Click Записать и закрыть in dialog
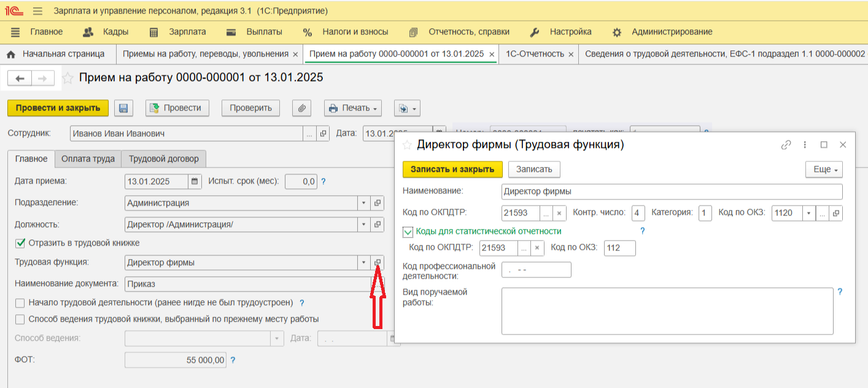The height and width of the screenshot is (388, 868). (x=452, y=169)
